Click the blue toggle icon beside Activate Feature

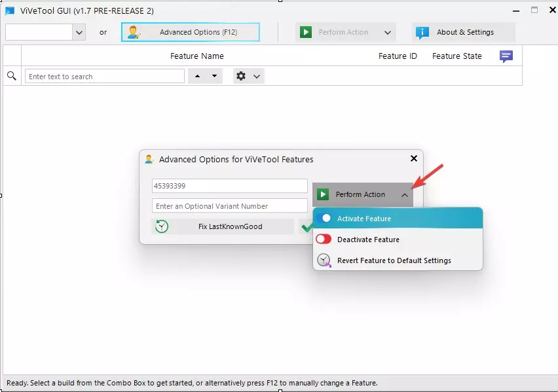click(324, 219)
